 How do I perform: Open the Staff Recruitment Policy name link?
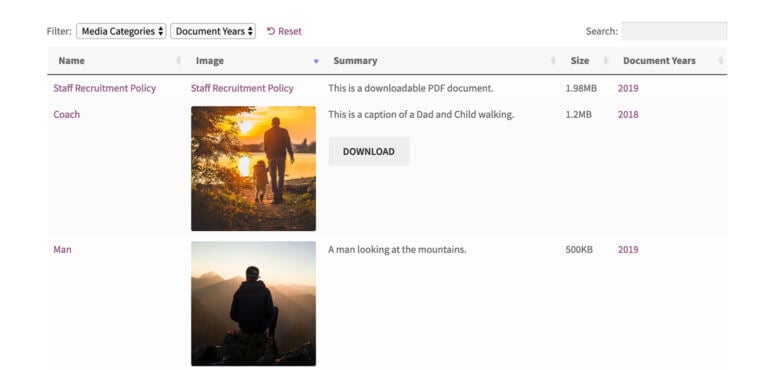(x=105, y=88)
